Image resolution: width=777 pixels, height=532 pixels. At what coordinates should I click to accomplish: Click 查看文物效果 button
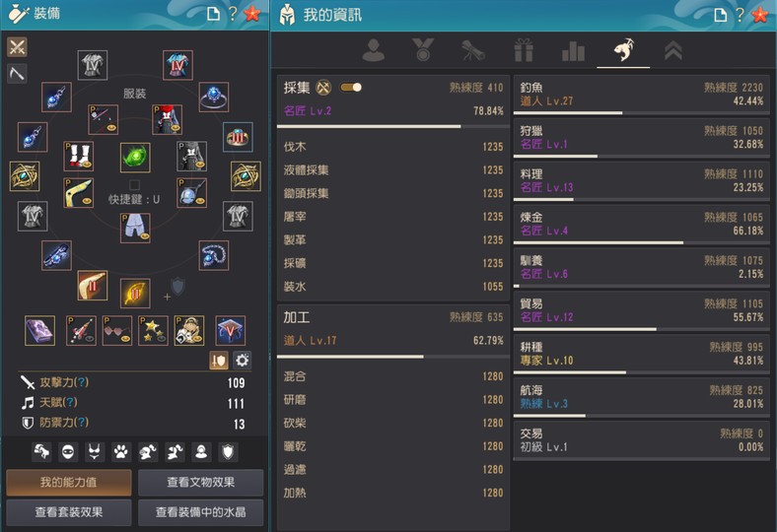[201, 483]
